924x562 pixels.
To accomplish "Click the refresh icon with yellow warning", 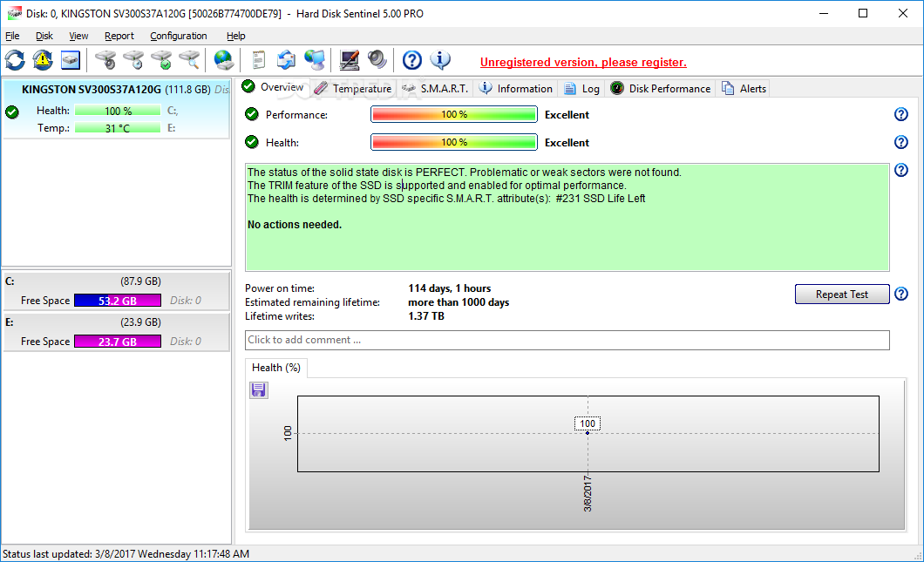I will [43, 60].
